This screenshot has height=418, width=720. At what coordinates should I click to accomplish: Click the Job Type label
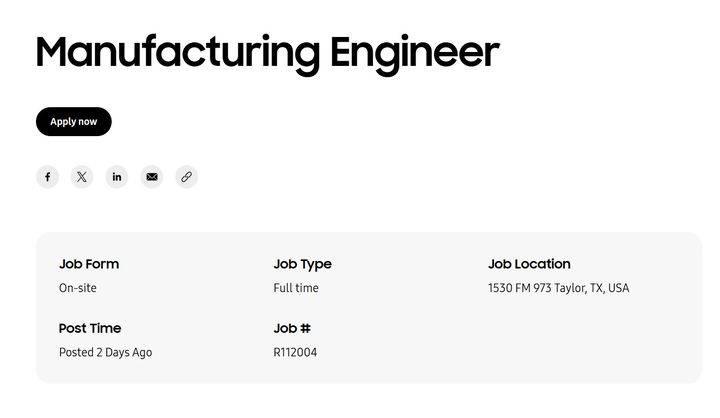tap(302, 264)
